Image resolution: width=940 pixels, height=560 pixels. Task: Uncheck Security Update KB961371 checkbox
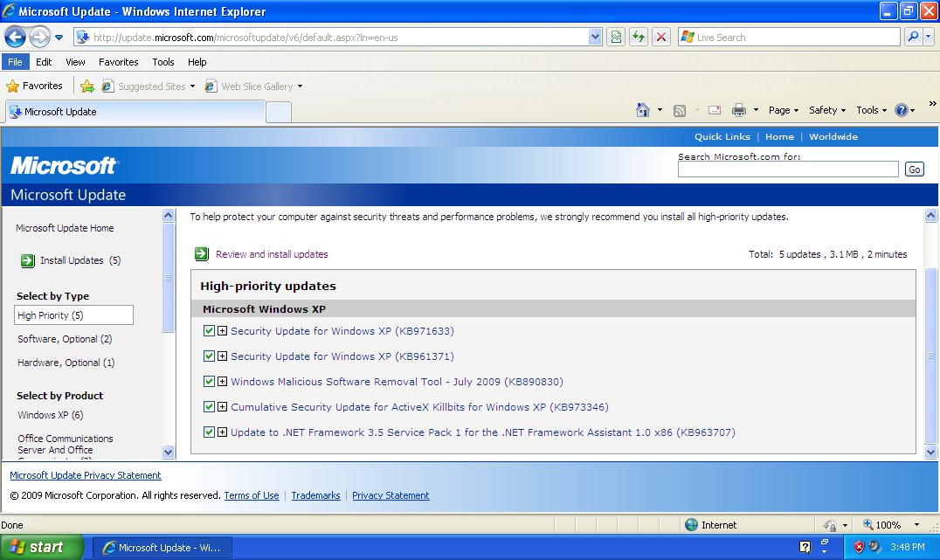pyautogui.click(x=209, y=356)
